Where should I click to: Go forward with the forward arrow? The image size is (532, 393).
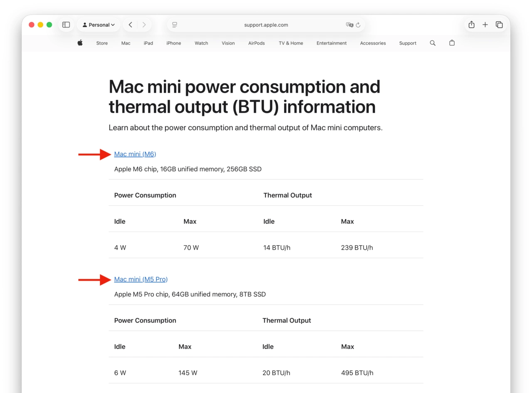point(144,25)
